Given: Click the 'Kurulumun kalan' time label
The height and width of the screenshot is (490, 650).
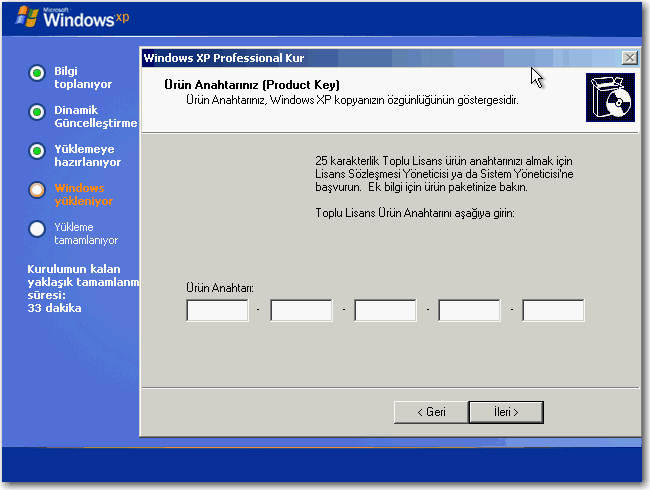Looking at the screenshot, I should coord(74,269).
